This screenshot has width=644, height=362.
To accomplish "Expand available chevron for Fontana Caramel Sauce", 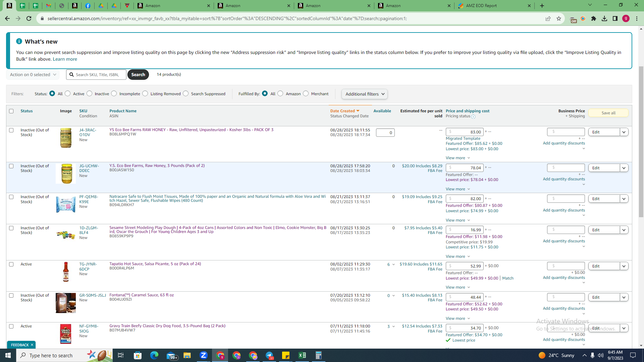I will pos(393,296).
